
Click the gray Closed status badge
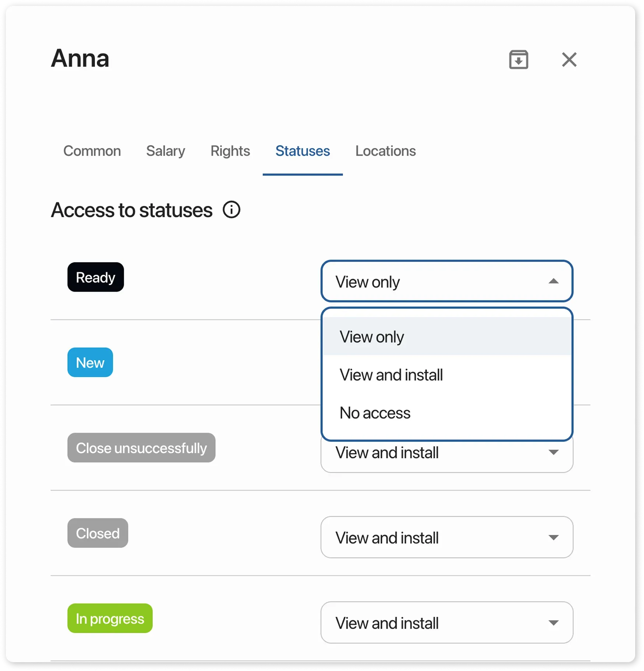pos(98,533)
